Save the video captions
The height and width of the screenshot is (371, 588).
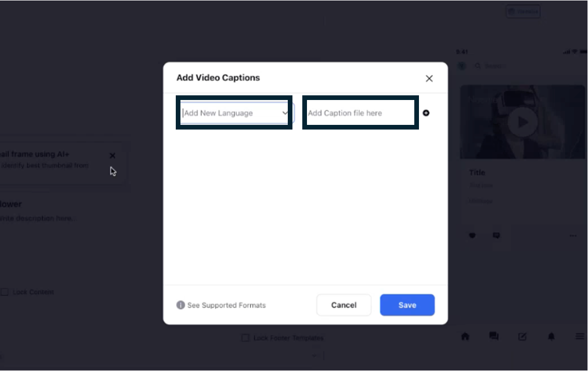(x=407, y=305)
